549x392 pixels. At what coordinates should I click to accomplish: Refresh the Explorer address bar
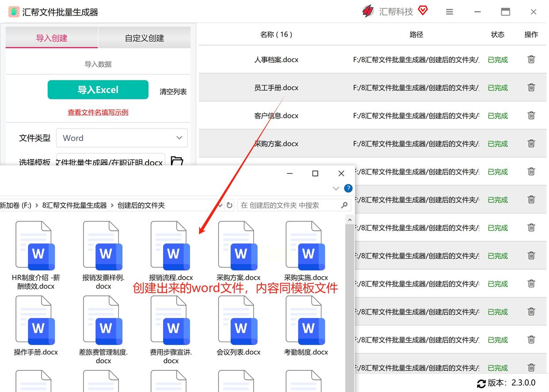(x=229, y=205)
